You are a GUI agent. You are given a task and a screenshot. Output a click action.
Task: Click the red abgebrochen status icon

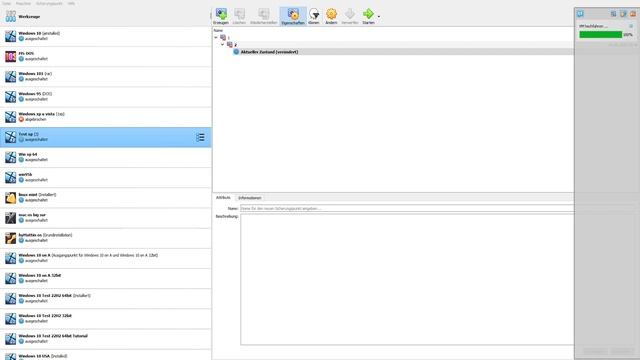[x=21, y=120]
